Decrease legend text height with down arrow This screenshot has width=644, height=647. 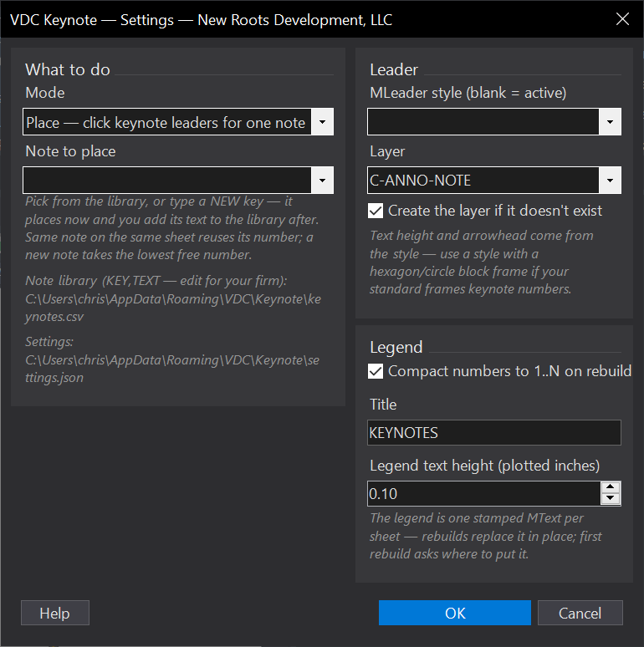(x=611, y=499)
